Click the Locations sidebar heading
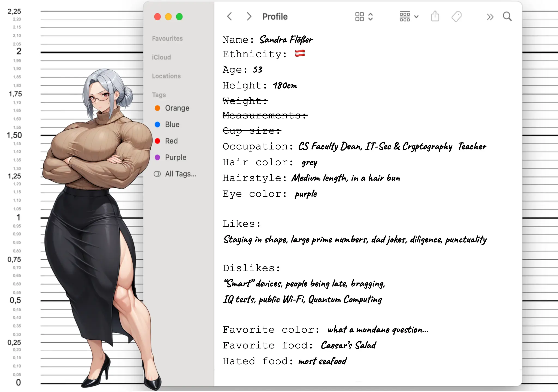This screenshot has height=392, width=558. pos(166,76)
